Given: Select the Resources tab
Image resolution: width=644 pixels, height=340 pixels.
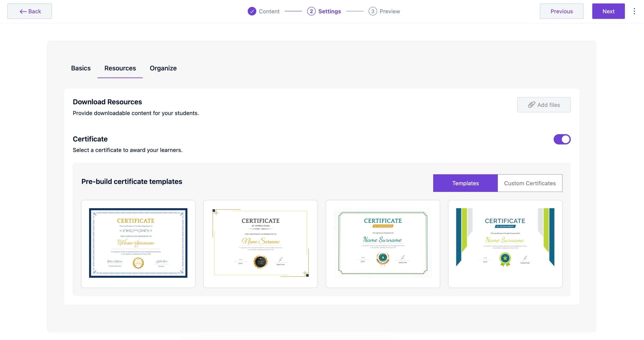Looking at the screenshot, I should [x=120, y=68].
